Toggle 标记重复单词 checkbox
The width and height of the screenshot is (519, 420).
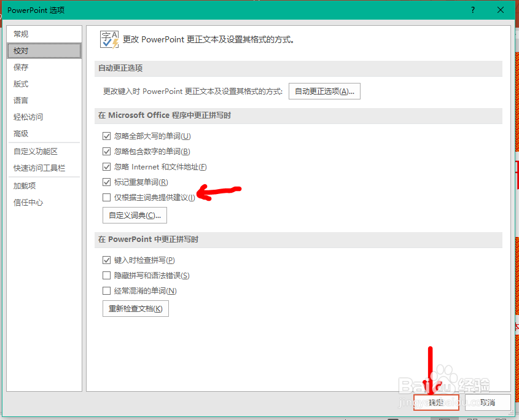(x=106, y=182)
